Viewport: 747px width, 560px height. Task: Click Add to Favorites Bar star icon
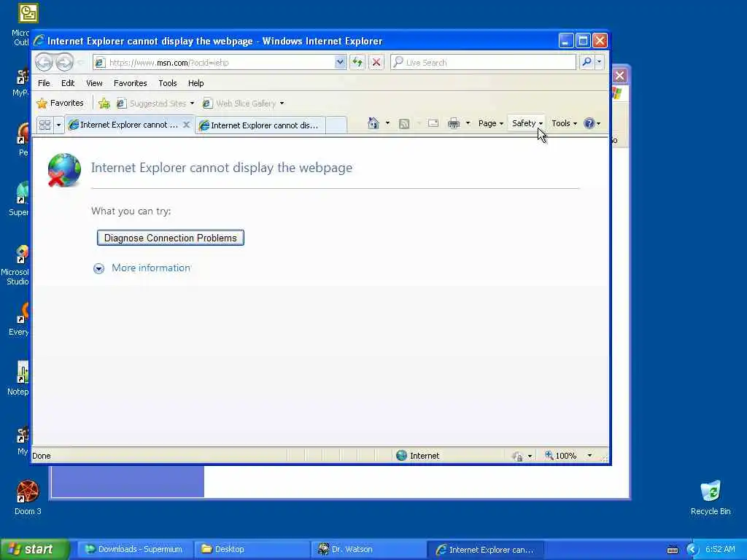pyautogui.click(x=104, y=103)
